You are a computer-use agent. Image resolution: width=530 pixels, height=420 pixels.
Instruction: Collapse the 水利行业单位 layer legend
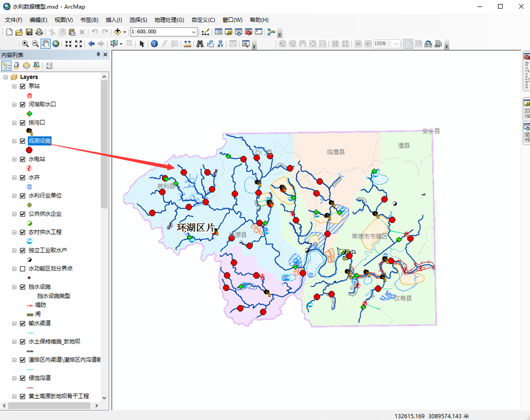click(x=14, y=196)
